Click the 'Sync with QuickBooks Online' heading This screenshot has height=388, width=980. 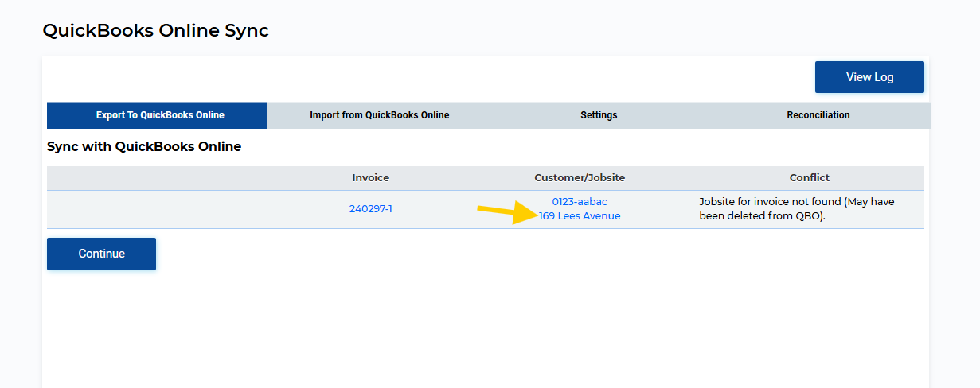tap(144, 147)
